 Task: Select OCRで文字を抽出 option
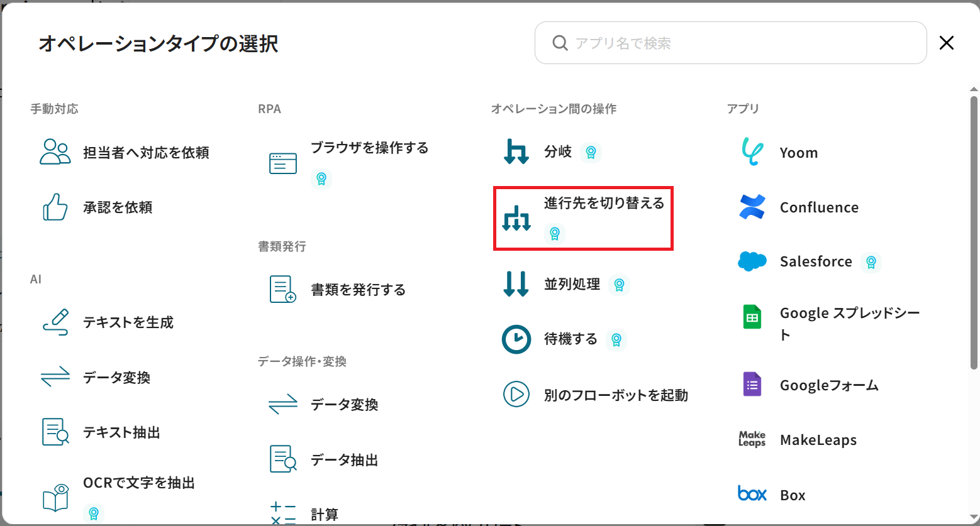click(139, 483)
